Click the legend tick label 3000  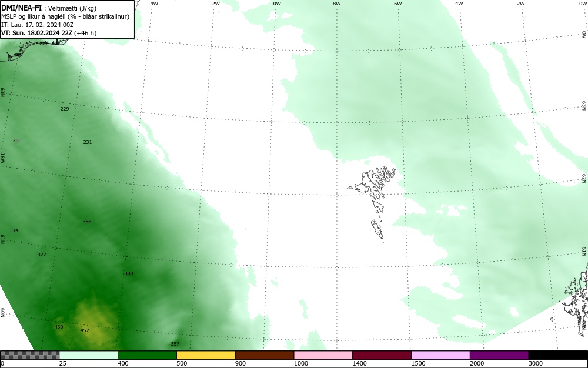536,363
